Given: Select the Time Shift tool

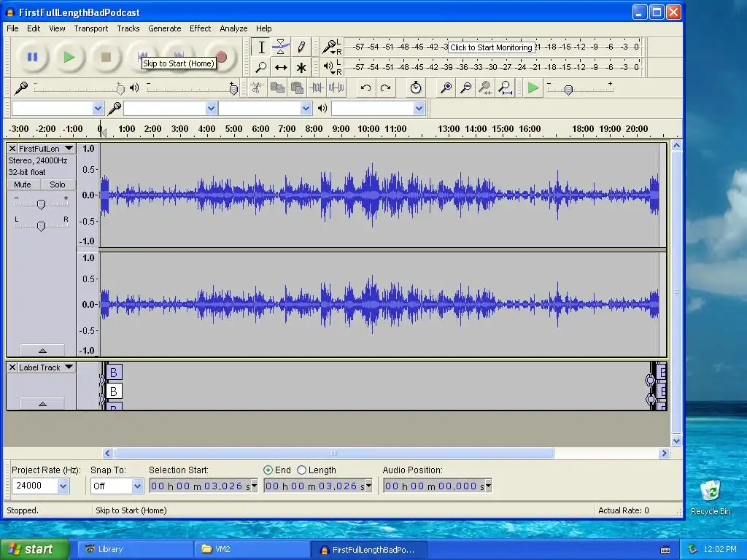Looking at the screenshot, I should pyautogui.click(x=281, y=67).
